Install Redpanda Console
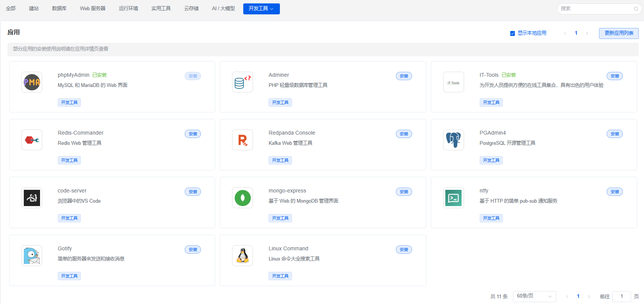 click(x=404, y=134)
